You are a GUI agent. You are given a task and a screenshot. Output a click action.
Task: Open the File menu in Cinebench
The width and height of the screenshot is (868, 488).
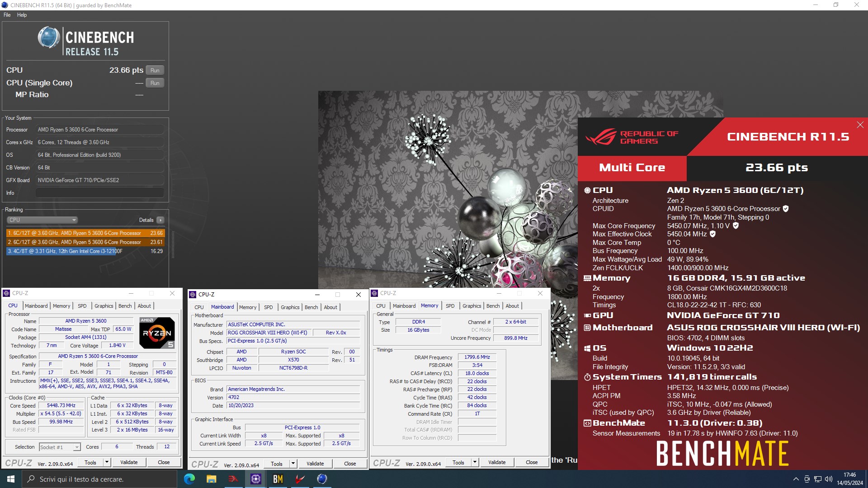tap(7, 15)
